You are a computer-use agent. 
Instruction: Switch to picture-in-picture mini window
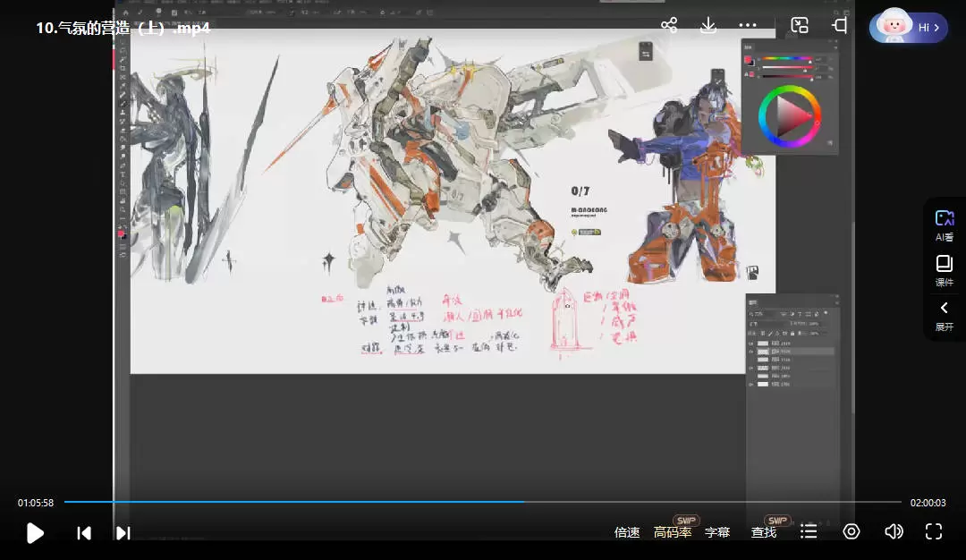pos(800,25)
